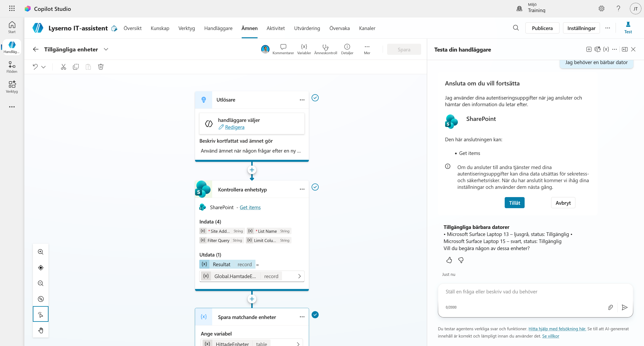Cut the selected node with scissors icon
Image resolution: width=644 pixels, height=346 pixels.
coord(63,67)
